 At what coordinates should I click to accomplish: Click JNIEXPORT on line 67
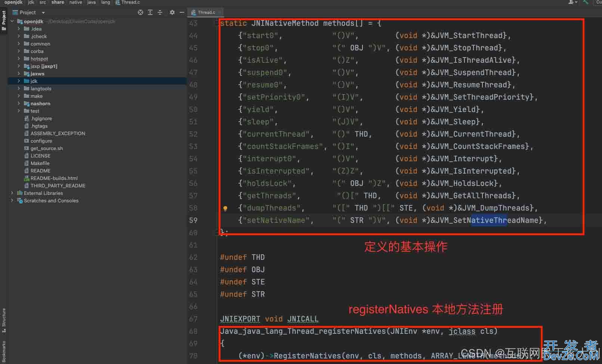(x=240, y=319)
